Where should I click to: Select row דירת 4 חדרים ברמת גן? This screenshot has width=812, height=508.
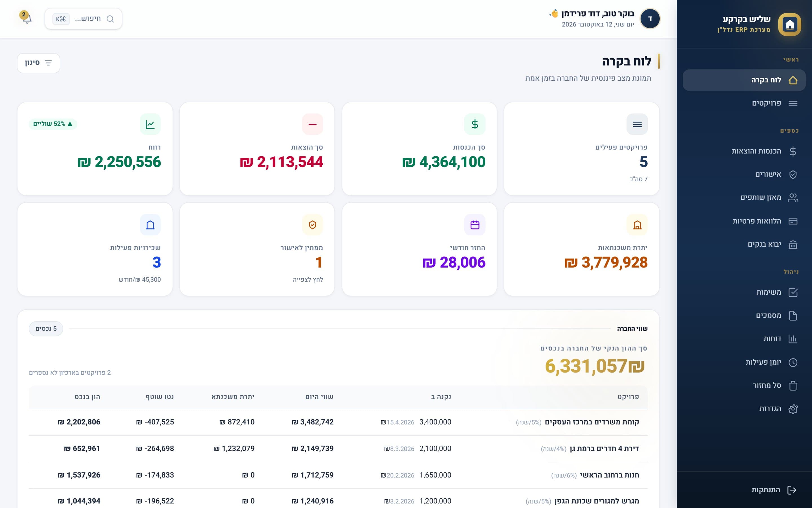pyautogui.click(x=338, y=449)
